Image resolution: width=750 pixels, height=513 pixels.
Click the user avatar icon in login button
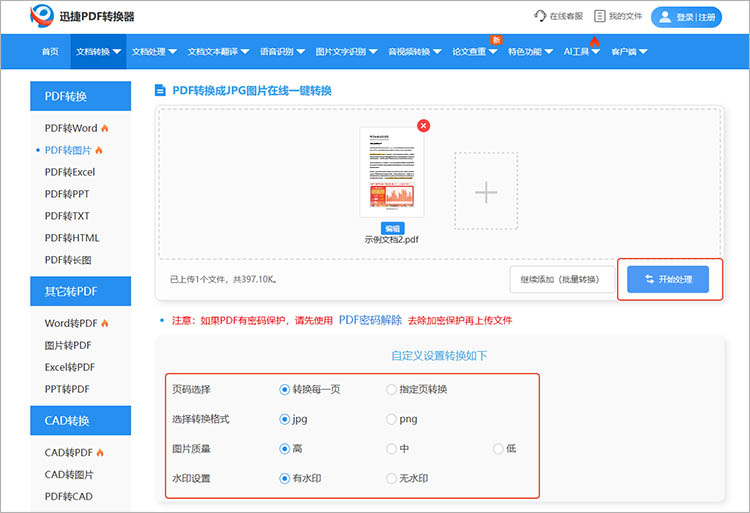point(665,17)
